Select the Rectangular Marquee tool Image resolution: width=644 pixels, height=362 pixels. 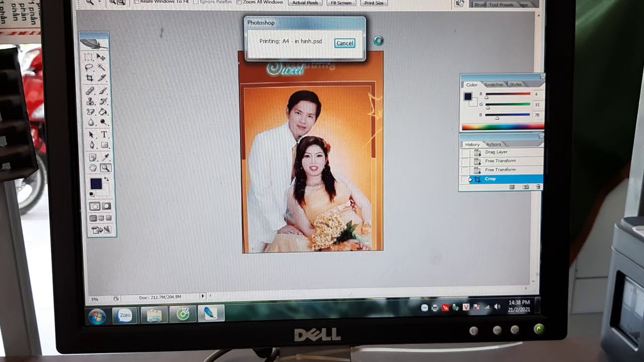89,57
